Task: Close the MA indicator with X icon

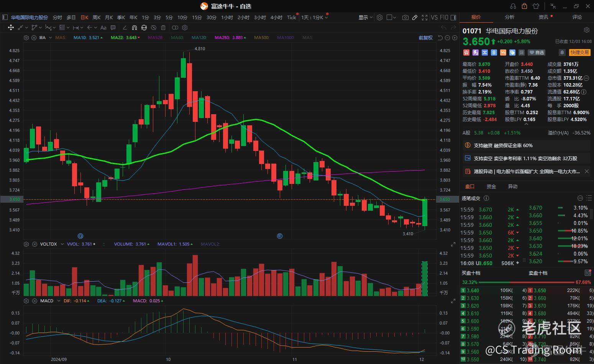Action: pyautogui.click(x=34, y=38)
